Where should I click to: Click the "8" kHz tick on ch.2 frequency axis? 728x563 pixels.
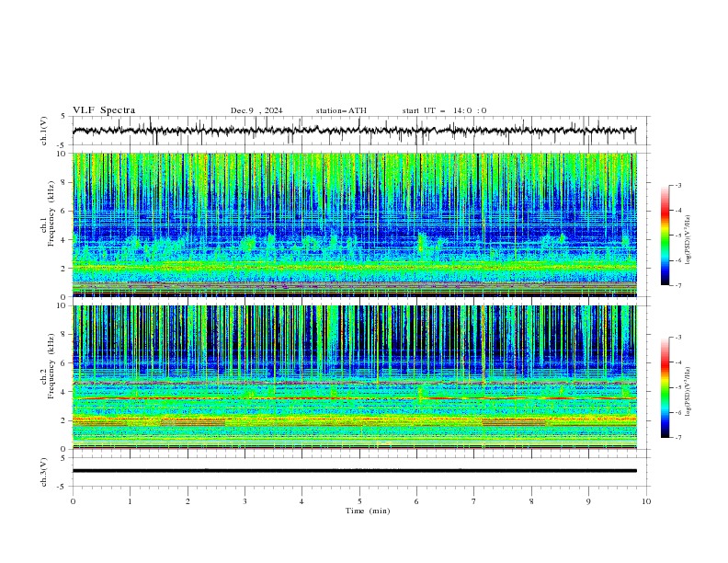coord(65,335)
